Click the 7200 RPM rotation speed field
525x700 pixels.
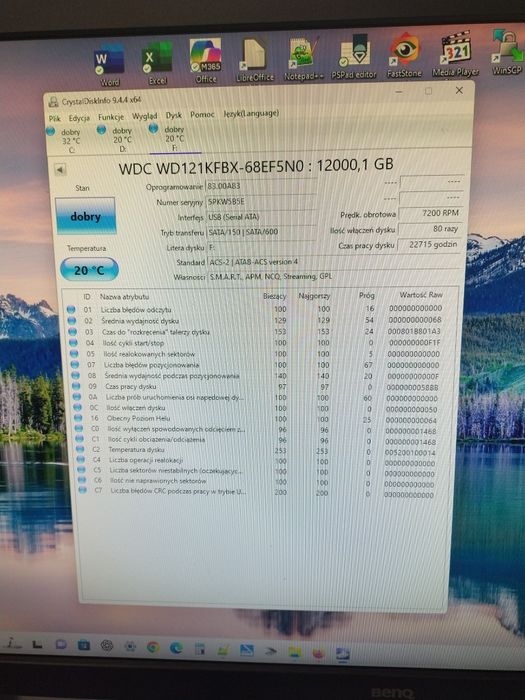click(x=429, y=213)
